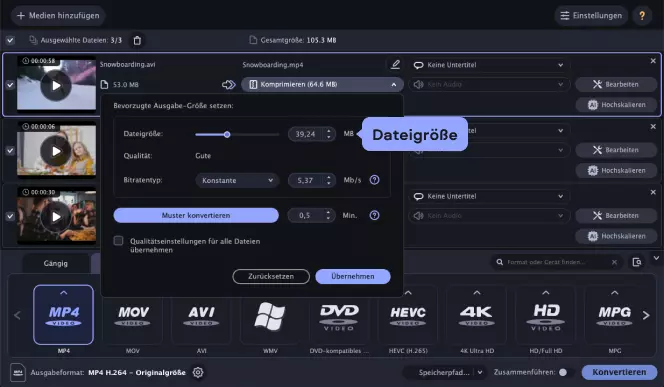
Task: Uncheck the Snowboarding.avi file checkbox
Action: [x=10, y=85]
